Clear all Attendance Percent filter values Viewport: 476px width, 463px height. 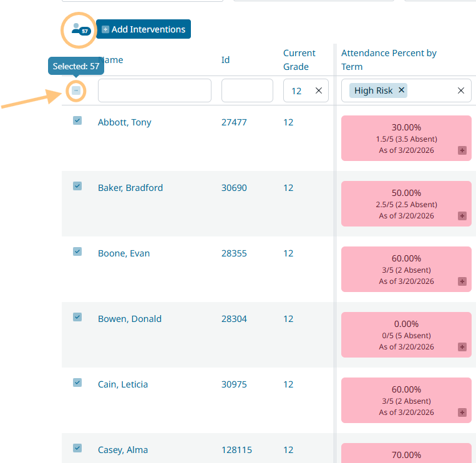click(461, 90)
